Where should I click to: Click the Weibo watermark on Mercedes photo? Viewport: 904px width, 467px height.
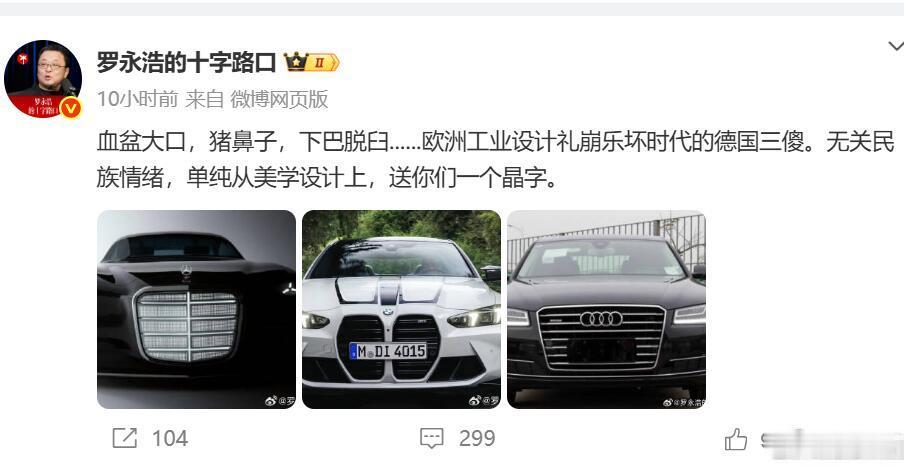coord(280,401)
